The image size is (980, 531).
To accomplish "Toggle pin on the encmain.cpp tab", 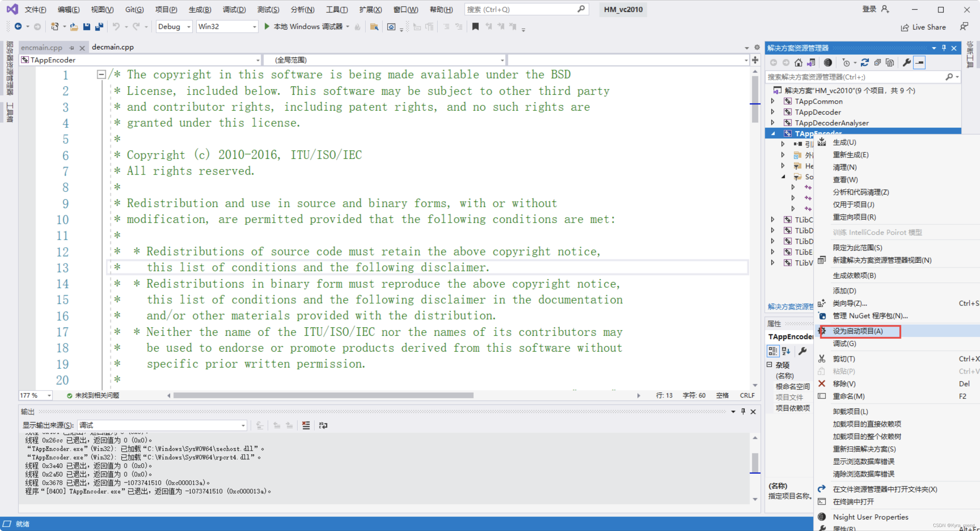I will pos(72,48).
